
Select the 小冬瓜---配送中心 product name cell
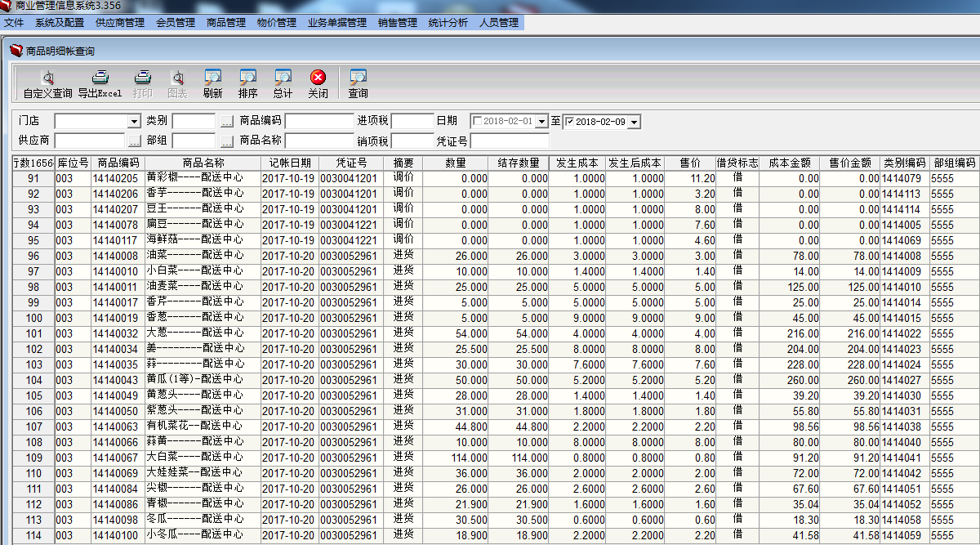tap(203, 535)
